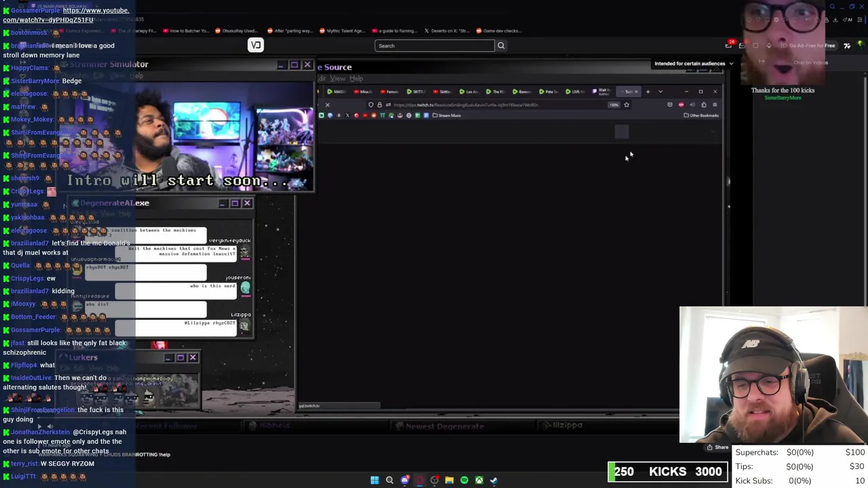Image resolution: width=868 pixels, height=488 pixels.
Task: Open File Explorer from the taskbar
Action: pyautogui.click(x=450, y=480)
